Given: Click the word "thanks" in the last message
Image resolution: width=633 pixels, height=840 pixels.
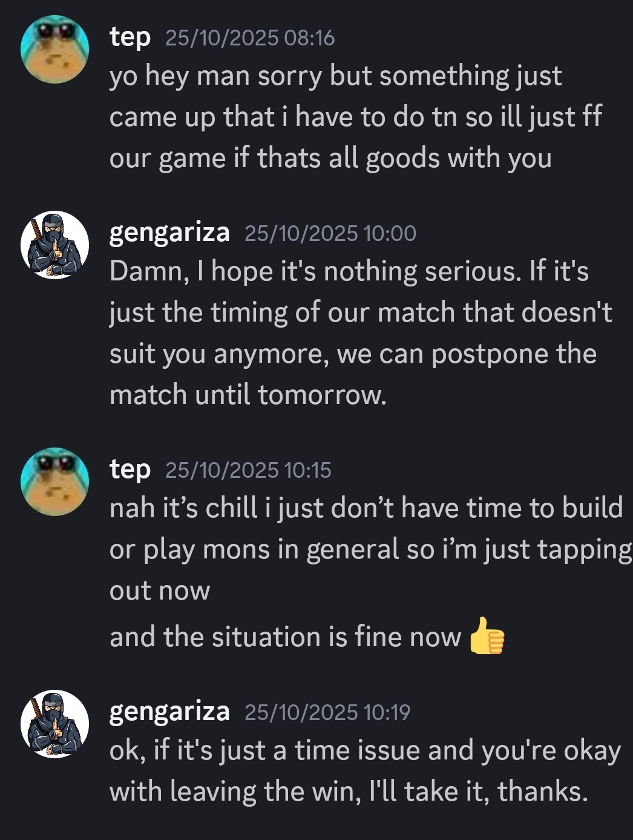Looking at the screenshot, I should [540, 791].
